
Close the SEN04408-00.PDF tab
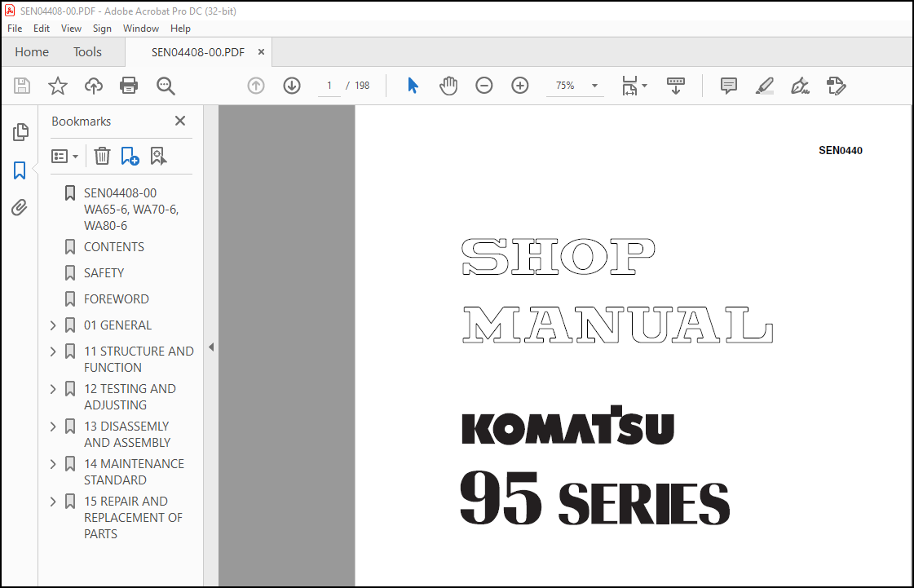click(x=261, y=52)
